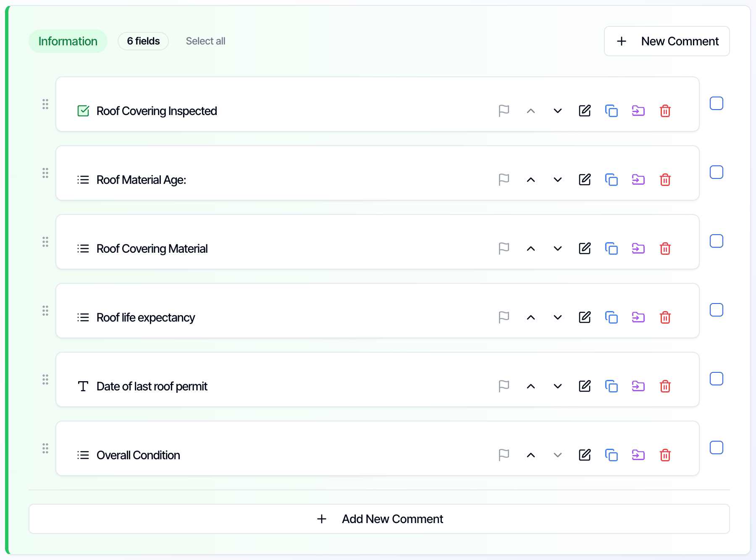Click the New Comment button

pos(667,41)
